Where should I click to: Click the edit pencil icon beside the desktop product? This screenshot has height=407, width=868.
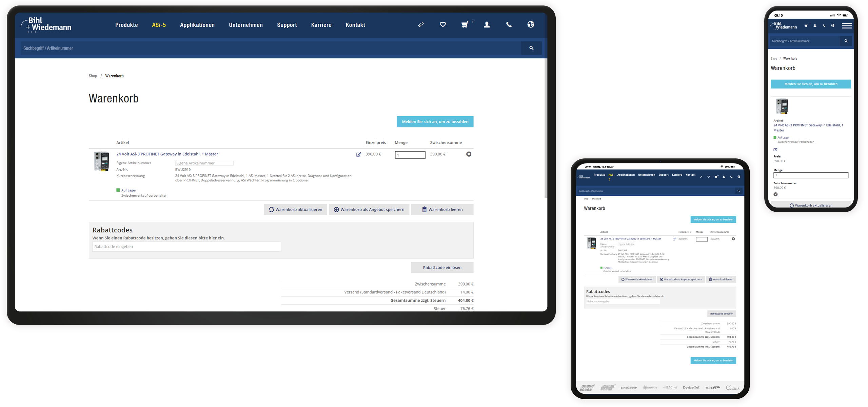[358, 155]
